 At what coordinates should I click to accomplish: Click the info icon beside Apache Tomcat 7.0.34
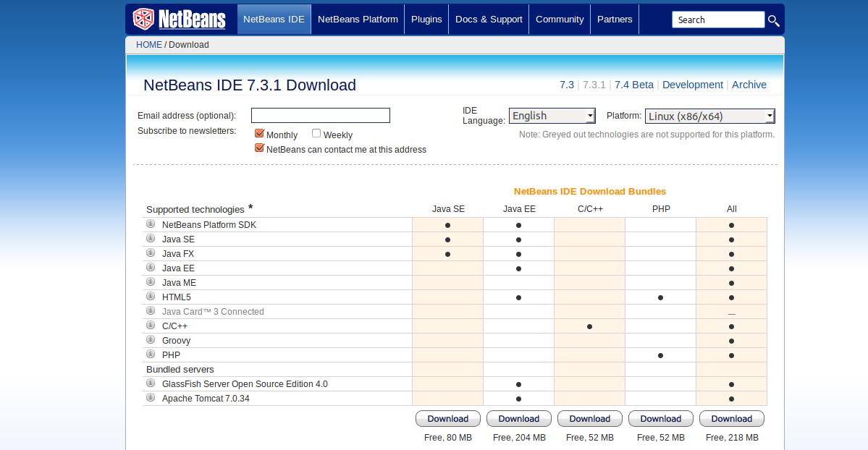(x=151, y=397)
